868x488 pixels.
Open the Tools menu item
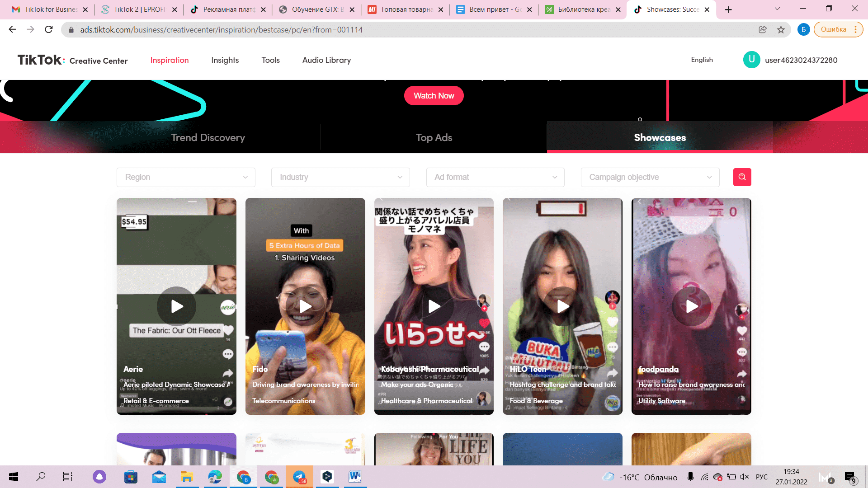click(271, 60)
